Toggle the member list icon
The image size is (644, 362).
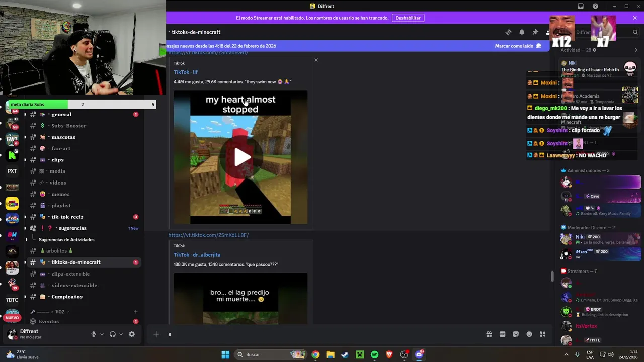(548, 32)
